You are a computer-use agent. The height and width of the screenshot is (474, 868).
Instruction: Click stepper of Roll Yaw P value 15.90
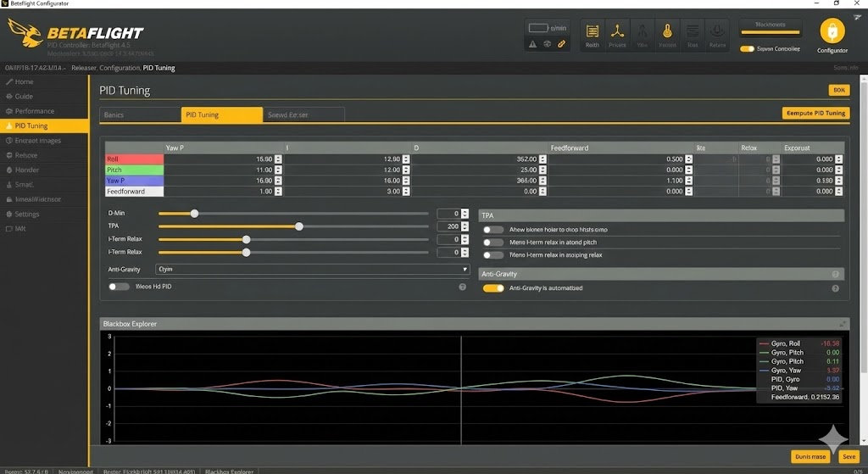278,159
